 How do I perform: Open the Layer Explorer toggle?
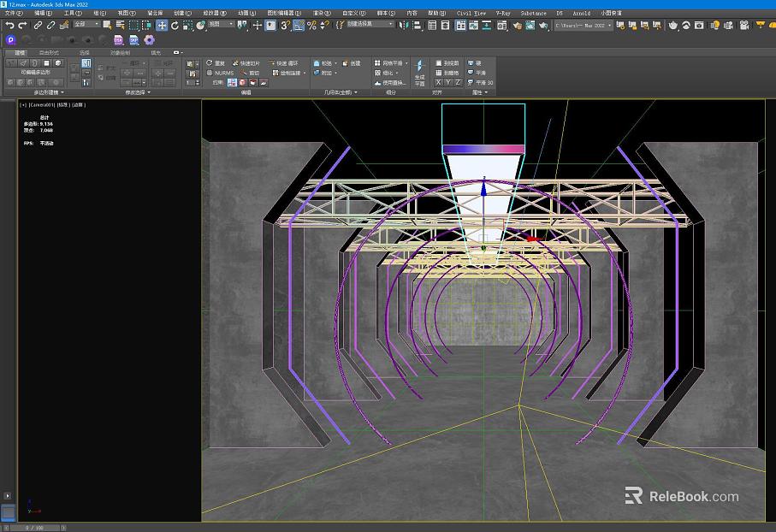pos(446,26)
